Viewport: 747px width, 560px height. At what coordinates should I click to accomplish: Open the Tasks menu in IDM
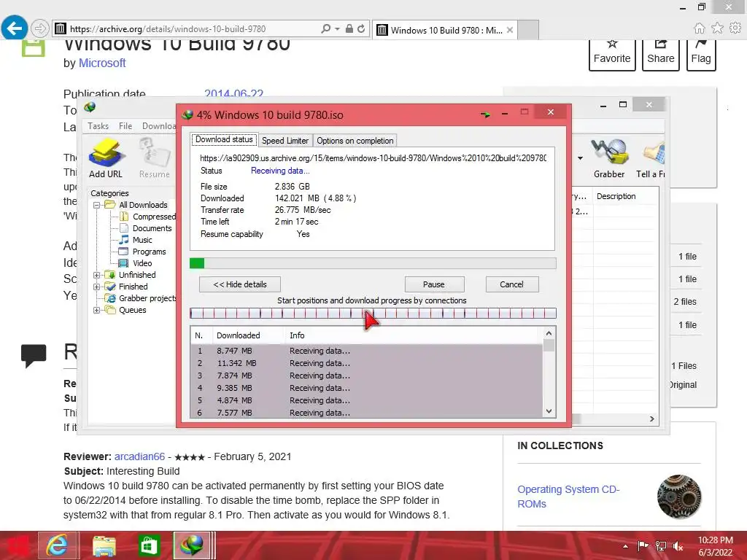(98, 126)
